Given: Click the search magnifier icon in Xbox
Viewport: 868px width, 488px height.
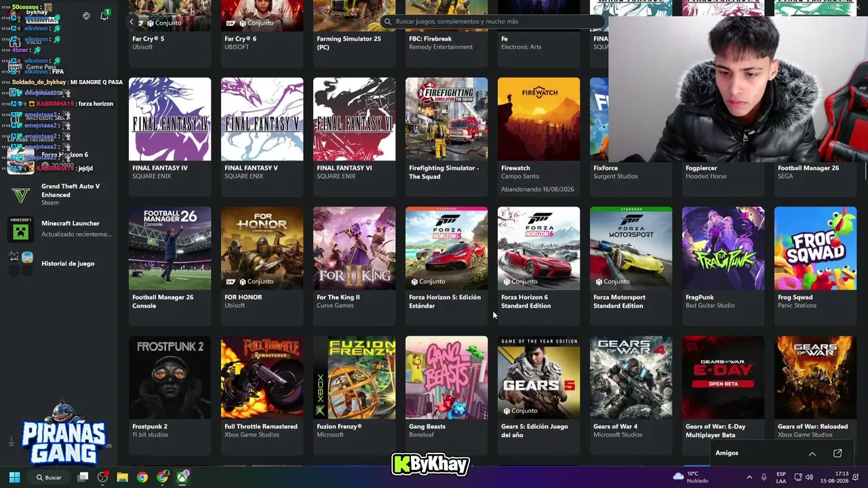Looking at the screenshot, I should tap(388, 22).
